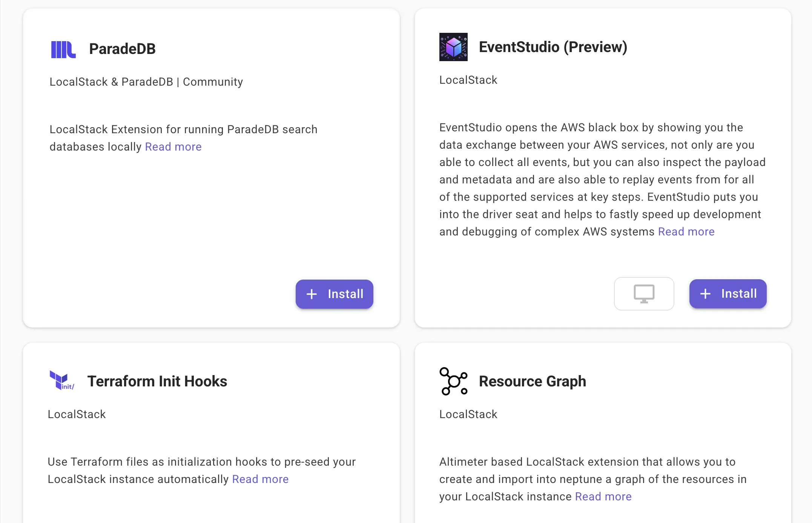The height and width of the screenshot is (523, 812).
Task: Click the plus icon on EventStudio Install button
Action: click(x=705, y=294)
